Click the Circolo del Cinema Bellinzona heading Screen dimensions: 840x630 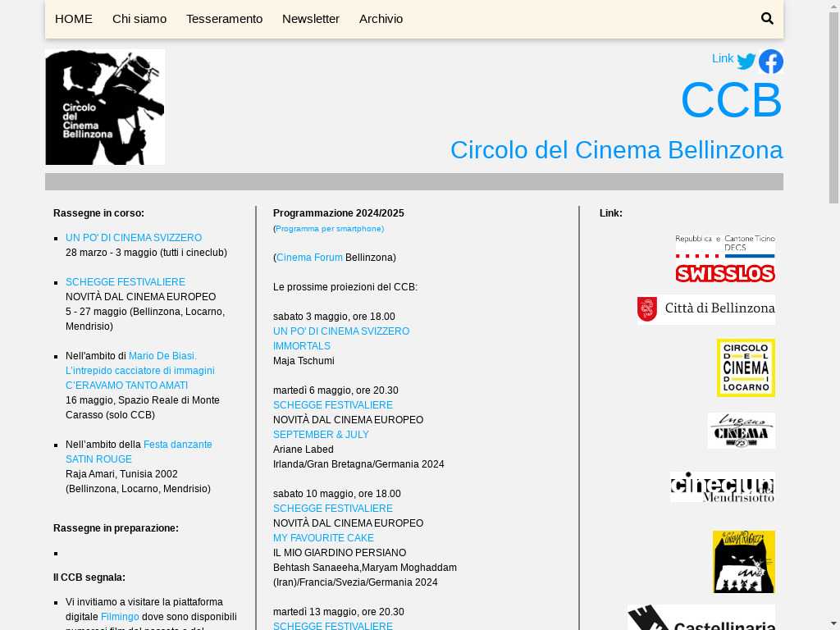[617, 150]
